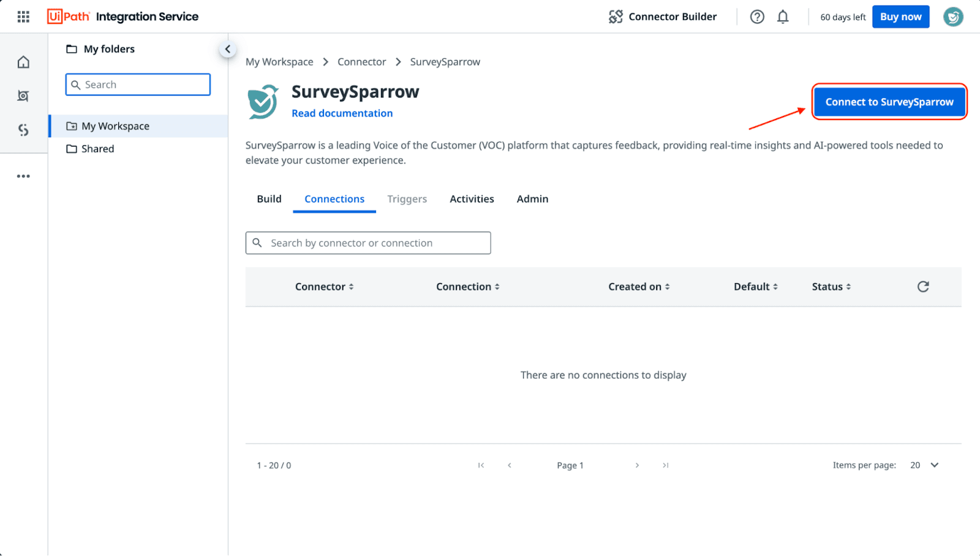Focus the search by connector field
The height and width of the screenshot is (556, 980).
tap(377, 243)
